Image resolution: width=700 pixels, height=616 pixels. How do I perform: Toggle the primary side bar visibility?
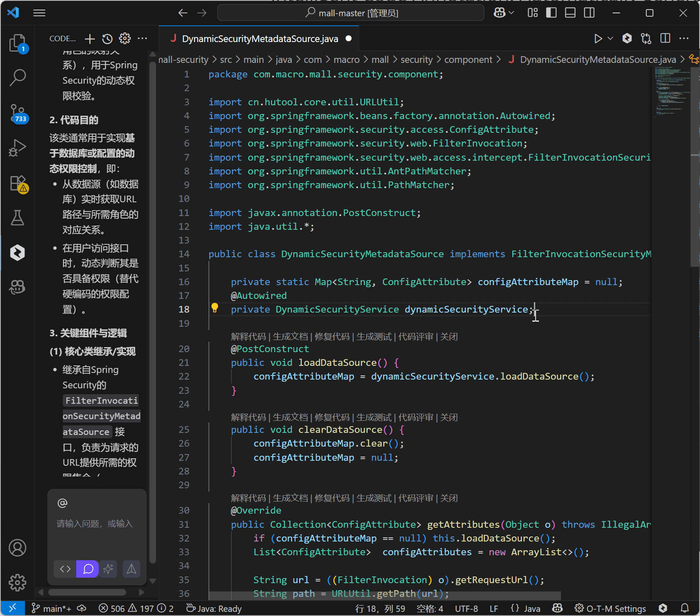click(x=551, y=13)
